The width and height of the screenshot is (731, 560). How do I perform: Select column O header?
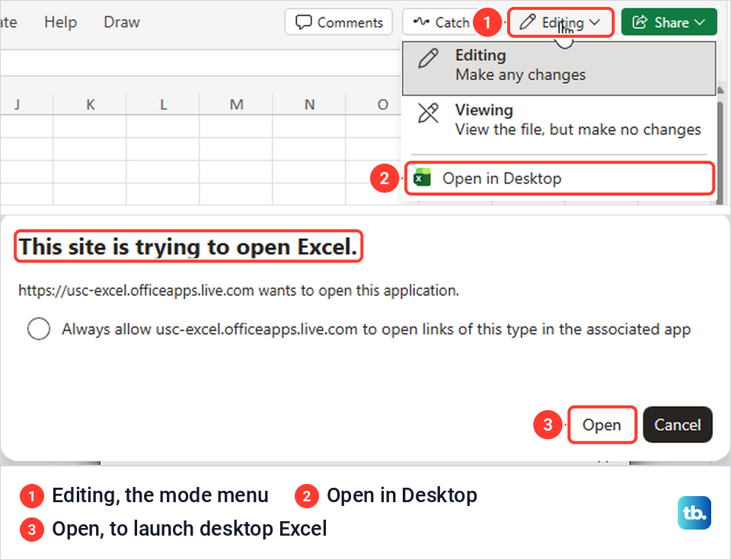[x=382, y=104]
